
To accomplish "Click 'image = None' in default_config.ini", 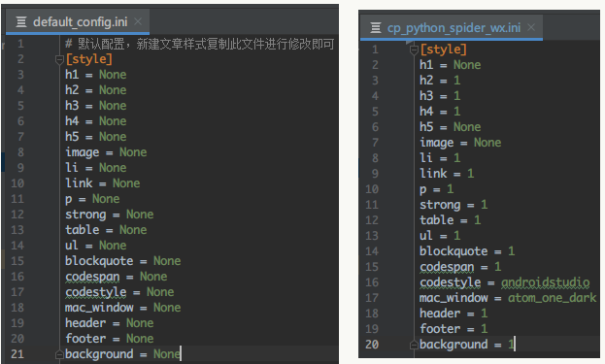I will (106, 152).
